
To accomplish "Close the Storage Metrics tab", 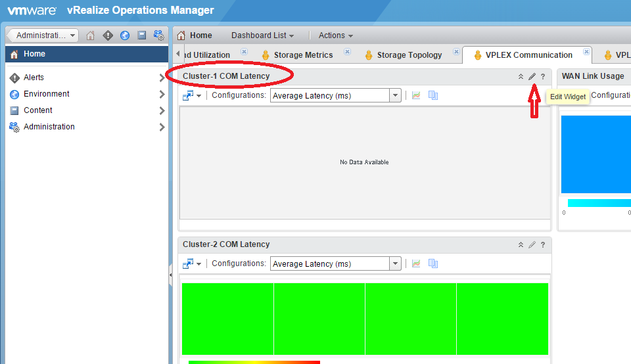I will (347, 51).
